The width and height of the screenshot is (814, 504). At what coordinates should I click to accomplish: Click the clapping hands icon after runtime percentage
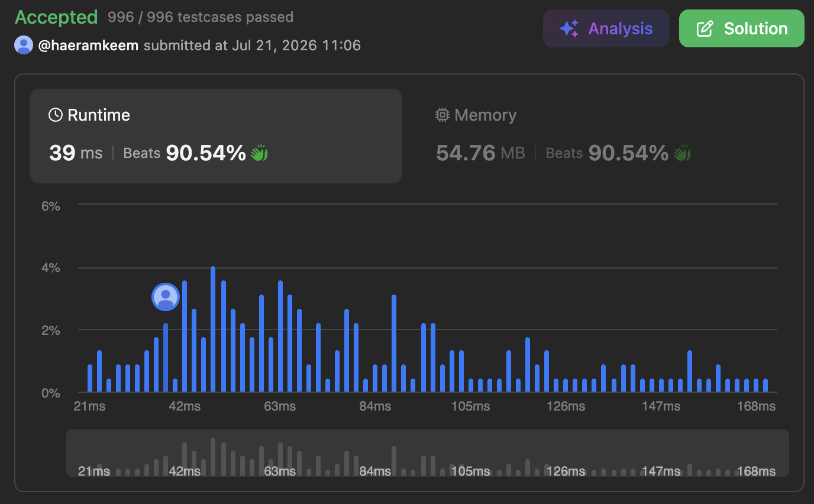click(x=259, y=153)
